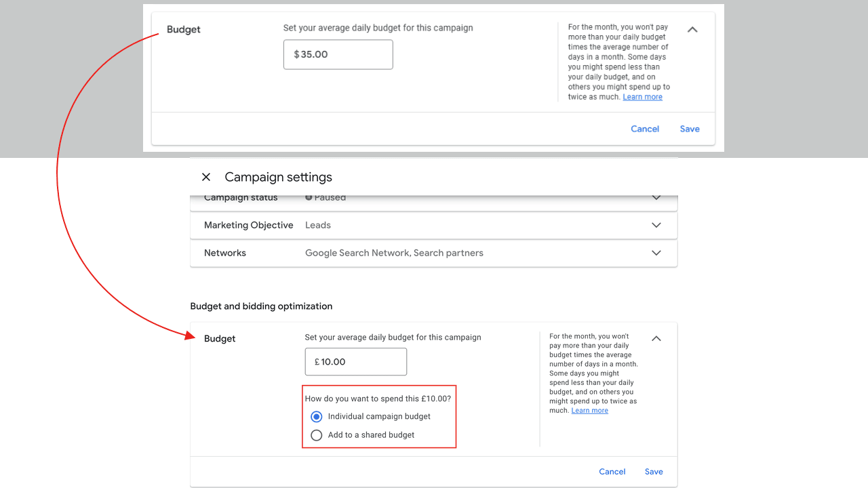Collapse the £10.00 Budget section chevron
868x488 pixels.
point(656,338)
